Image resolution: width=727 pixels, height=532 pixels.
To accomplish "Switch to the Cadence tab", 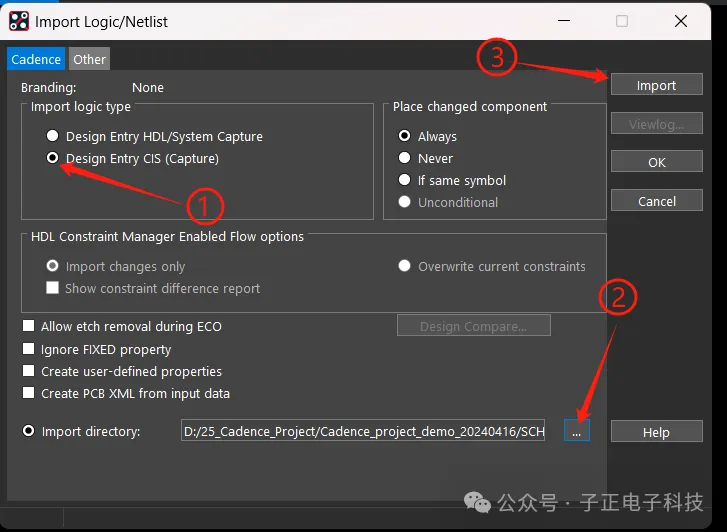I will tap(36, 59).
